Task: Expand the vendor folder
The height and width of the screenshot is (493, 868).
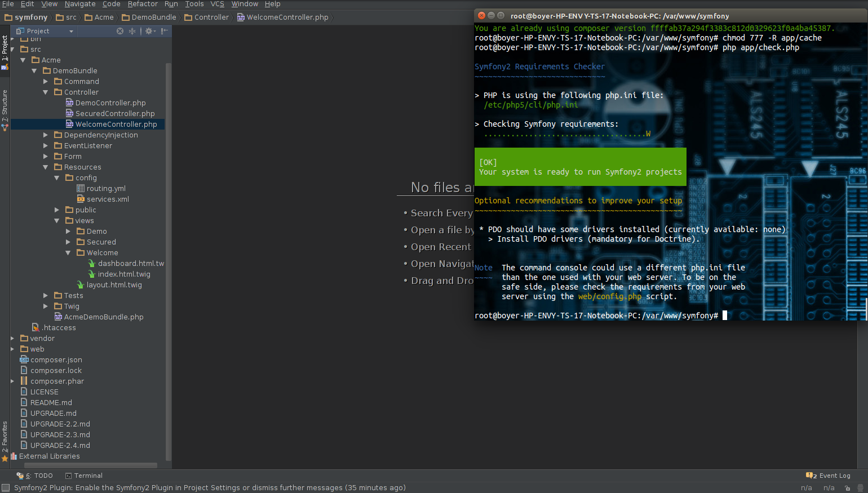Action: click(12, 339)
